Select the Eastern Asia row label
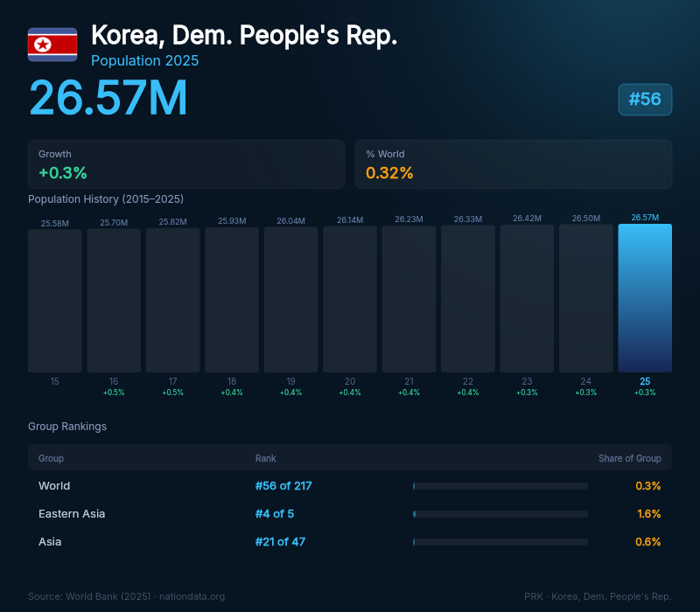Image resolution: width=700 pixels, height=612 pixels. (x=72, y=514)
